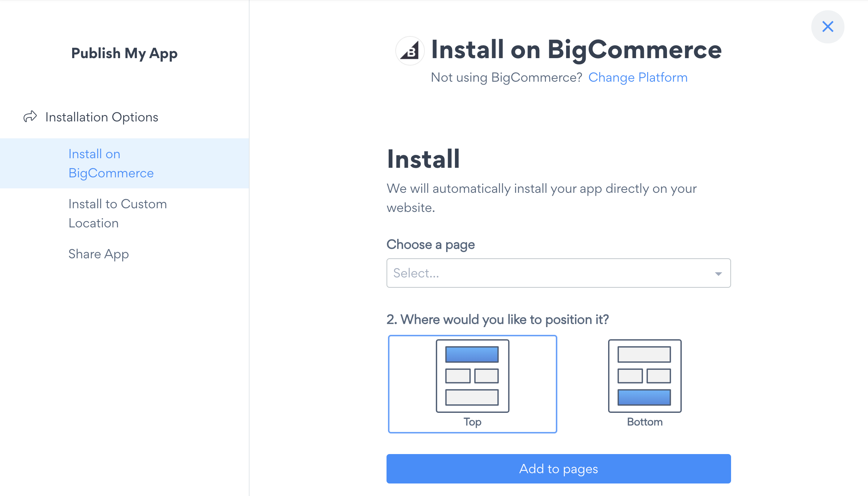This screenshot has height=496, width=868.
Task: Select the Bottom position layout
Action: pyautogui.click(x=645, y=384)
